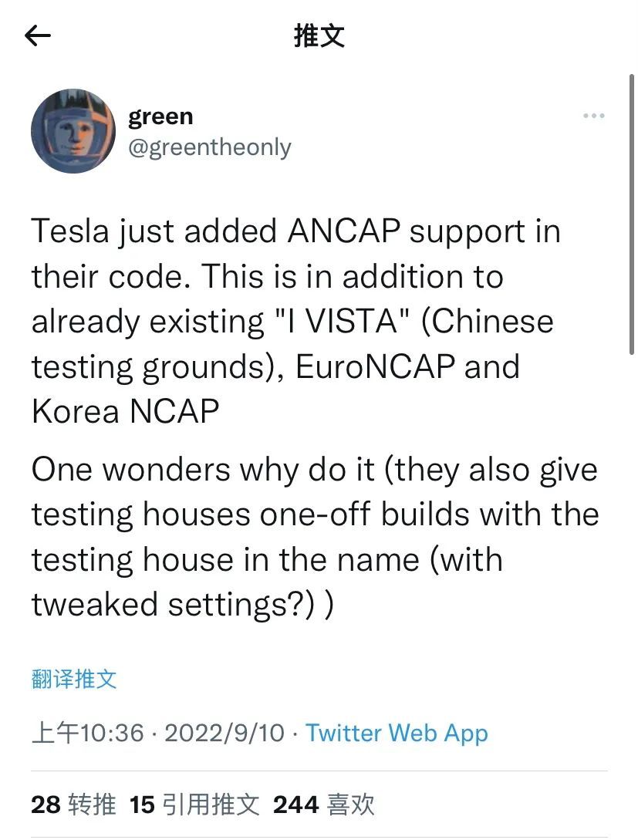The height and width of the screenshot is (840, 638).
Task: View the 28 转推 retweets list
Action: 73,805
